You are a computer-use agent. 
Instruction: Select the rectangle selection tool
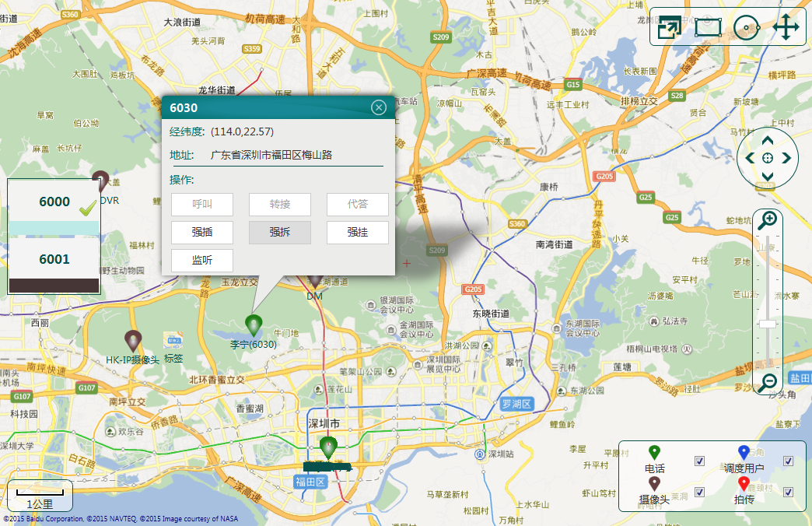point(708,27)
